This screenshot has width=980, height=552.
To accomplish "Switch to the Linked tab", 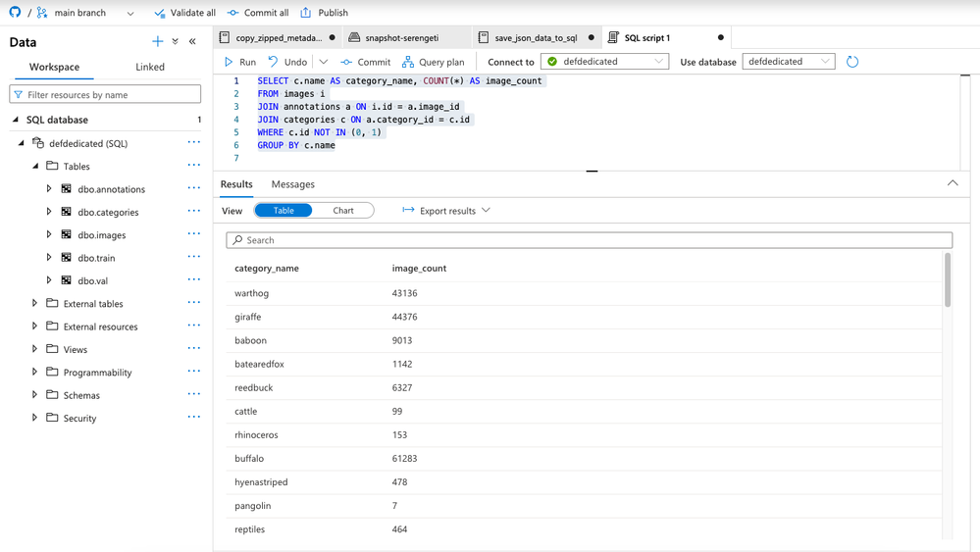I will pyautogui.click(x=150, y=67).
